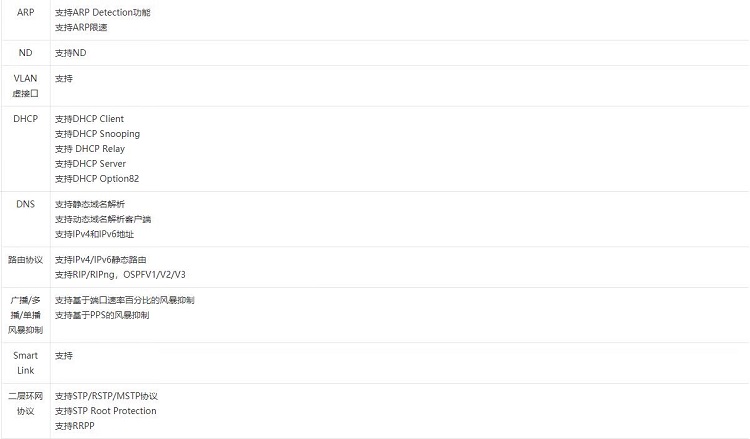Click the ARP row label
The width and height of the screenshot is (750, 439).
pyautogui.click(x=25, y=12)
